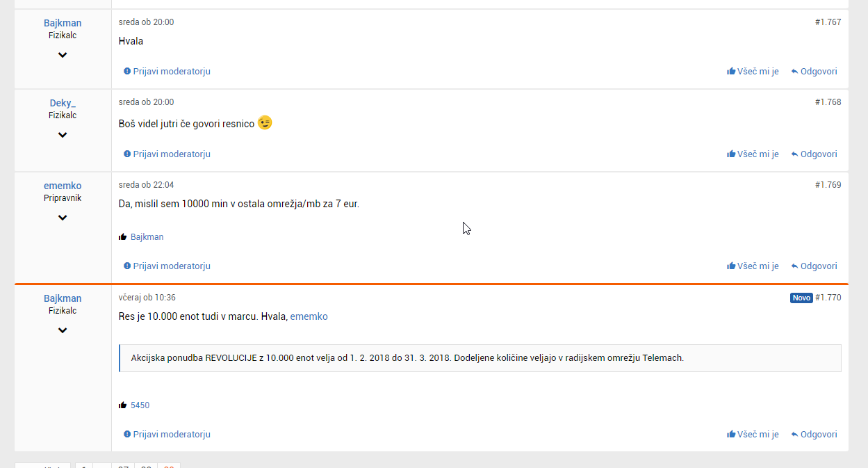Report post #1.768 via Prijavi moderatorju
Screen dimensions: 868x468
tap(167, 154)
